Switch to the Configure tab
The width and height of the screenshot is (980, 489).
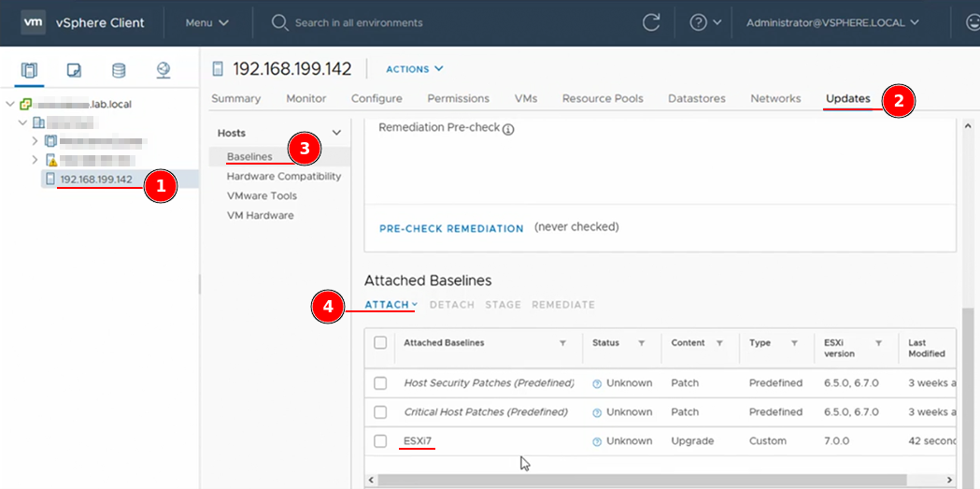[376, 98]
